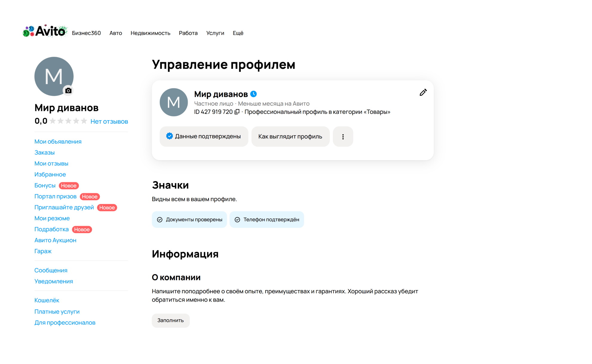Open Портал призов page

[x=55, y=196]
